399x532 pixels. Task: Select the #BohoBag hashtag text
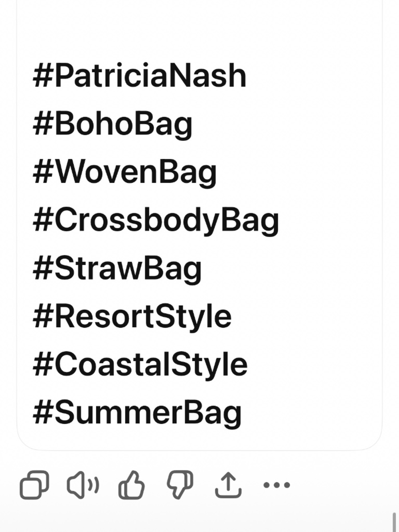113,125
